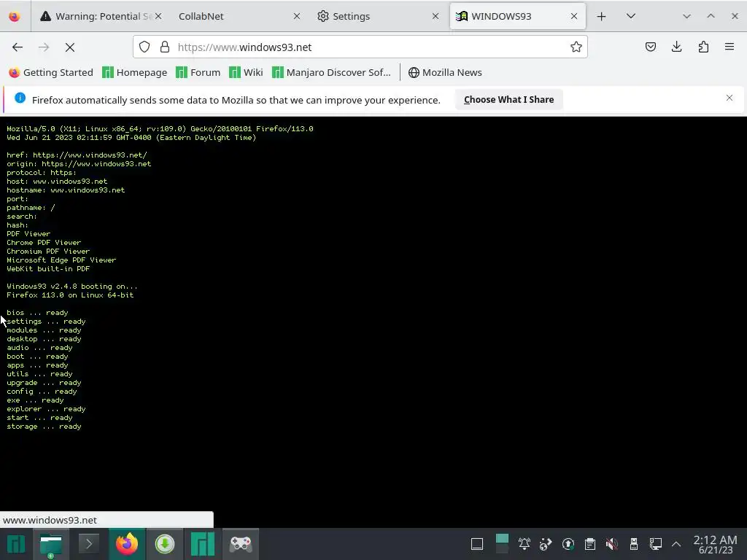747x560 pixels.
Task: Open the Save to Pocket icon
Action: 650,47
